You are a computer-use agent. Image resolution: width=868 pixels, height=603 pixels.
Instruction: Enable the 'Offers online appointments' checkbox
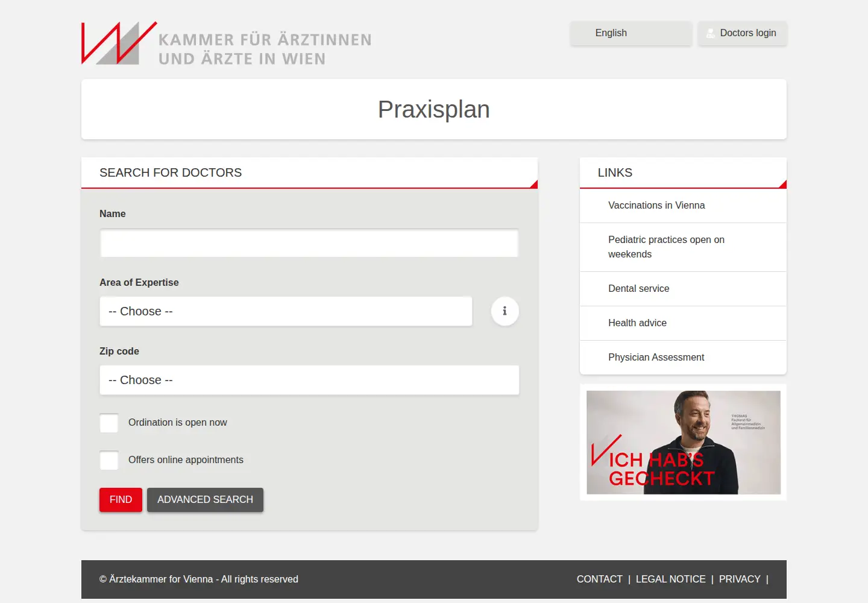[x=109, y=460]
